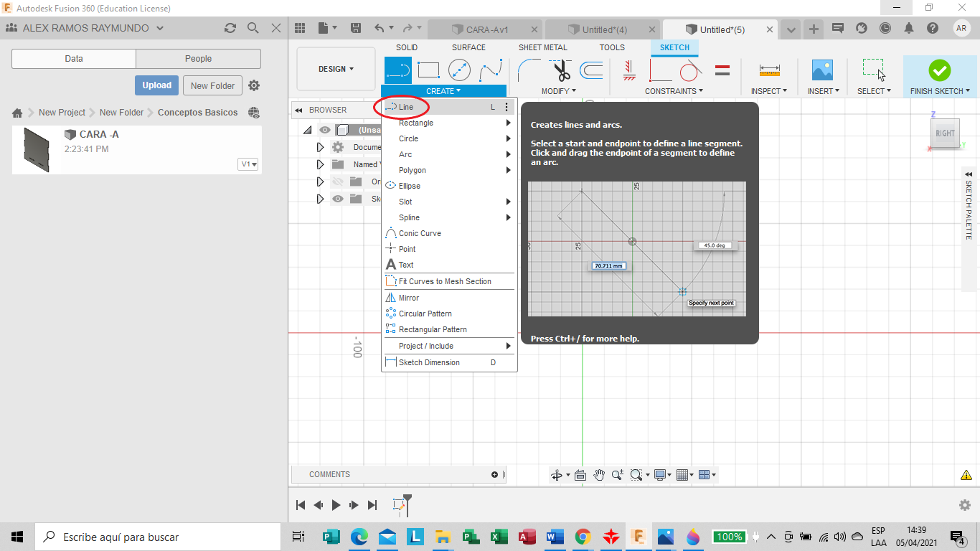980x551 pixels.
Task: Expand the Document Settings tree node
Action: tap(321, 147)
